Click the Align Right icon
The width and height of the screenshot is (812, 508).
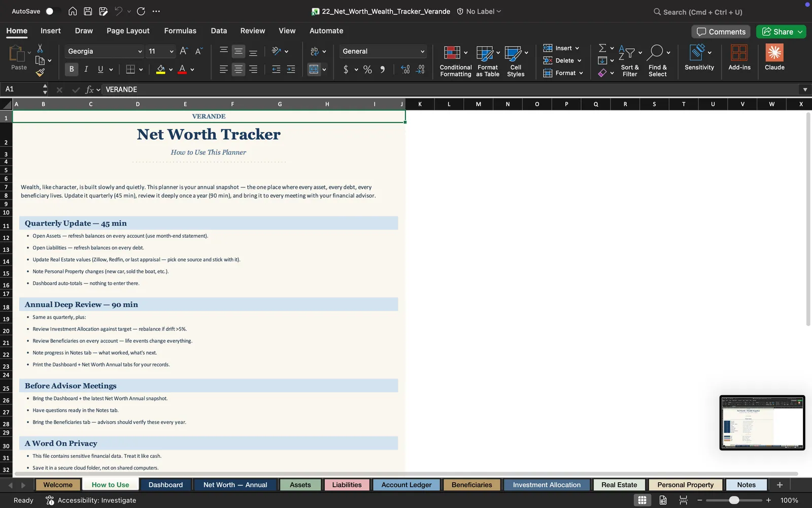pyautogui.click(x=253, y=69)
